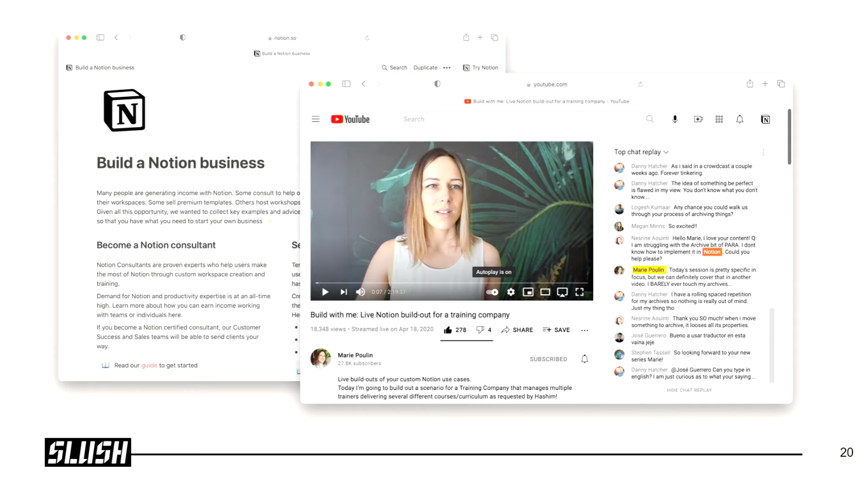868x477 pixels.
Task: Duplicate the Notion page
Action: (425, 67)
